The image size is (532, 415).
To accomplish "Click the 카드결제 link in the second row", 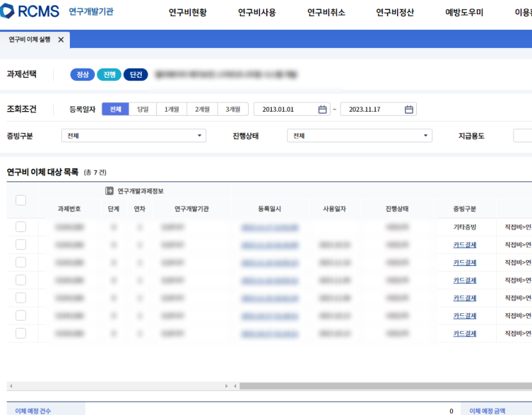I will 466,244.
